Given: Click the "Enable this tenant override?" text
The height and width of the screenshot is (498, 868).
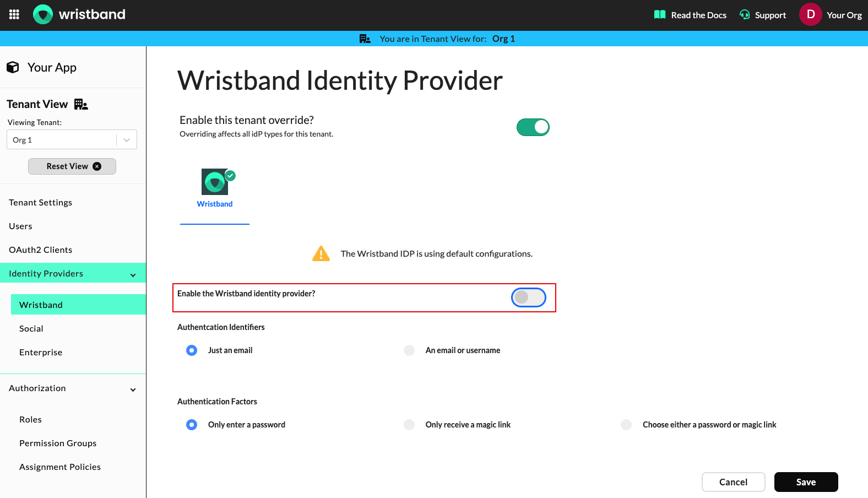Looking at the screenshot, I should pos(247,120).
